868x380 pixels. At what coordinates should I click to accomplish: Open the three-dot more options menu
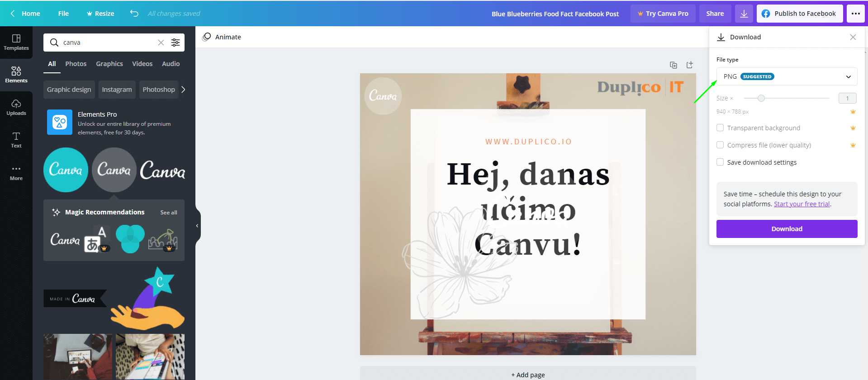tap(855, 14)
